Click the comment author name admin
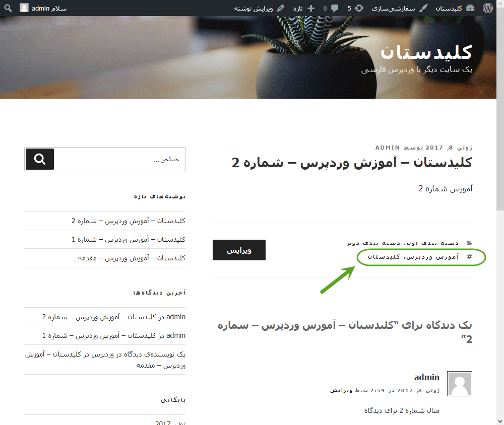The width and height of the screenshot is (504, 425). click(x=426, y=377)
